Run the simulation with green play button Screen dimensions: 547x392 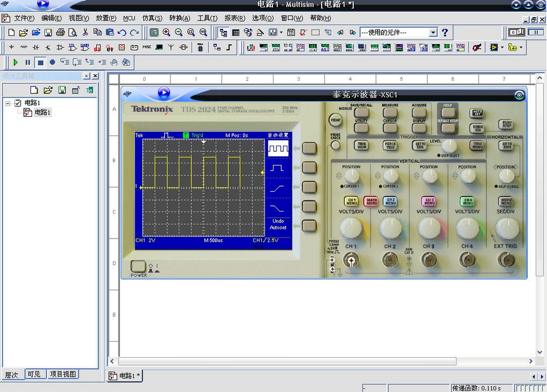click(16, 63)
